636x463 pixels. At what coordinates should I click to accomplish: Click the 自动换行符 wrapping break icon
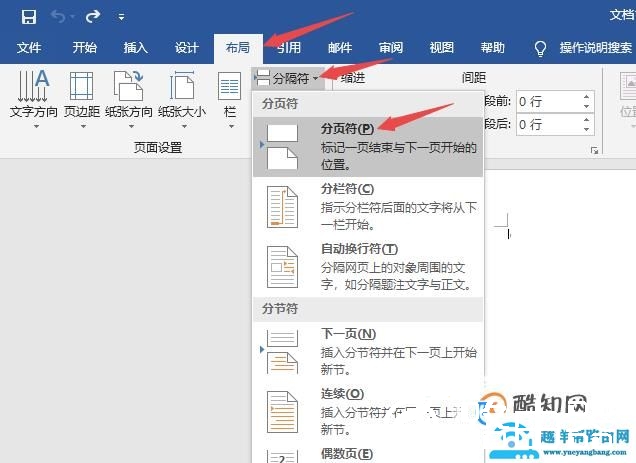[x=282, y=267]
